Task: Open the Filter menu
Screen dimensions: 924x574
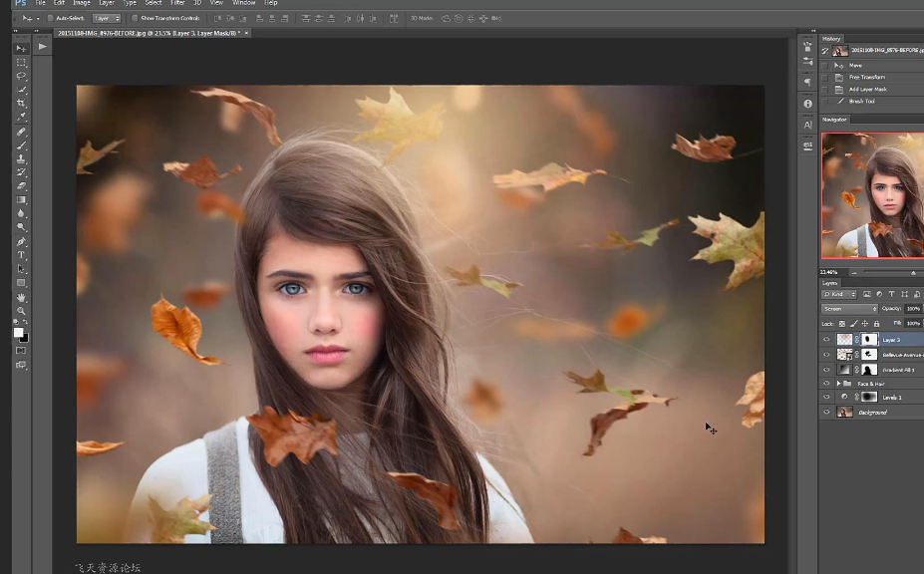Action: (177, 3)
